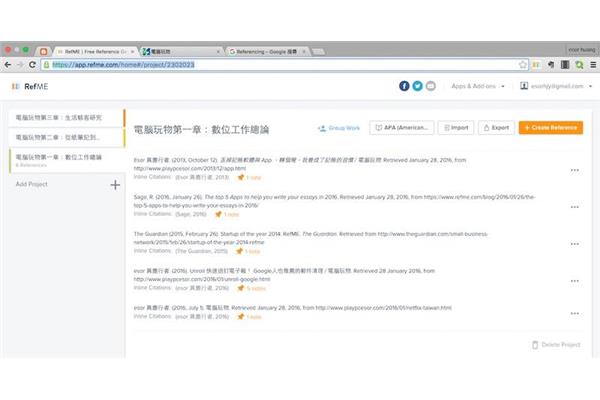Open options dots for The Guardian reference
Image resolution: width=600 pixels, height=400 pixels.
tap(574, 244)
